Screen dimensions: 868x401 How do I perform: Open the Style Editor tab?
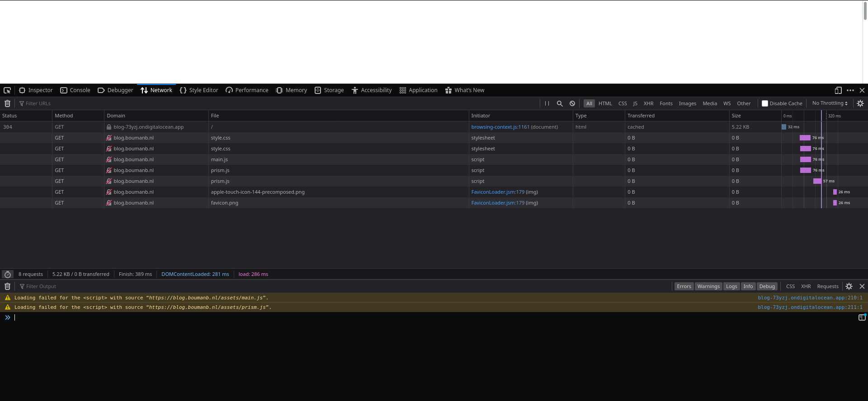coord(199,90)
